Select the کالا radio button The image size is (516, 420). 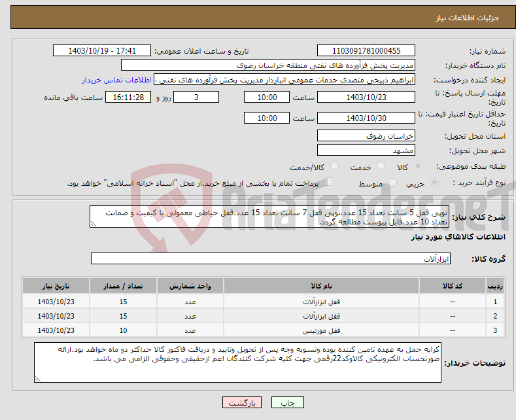(x=418, y=166)
